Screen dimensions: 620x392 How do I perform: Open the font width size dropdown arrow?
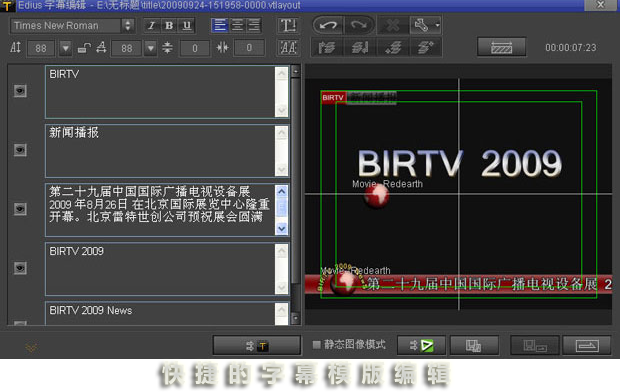(x=150, y=48)
